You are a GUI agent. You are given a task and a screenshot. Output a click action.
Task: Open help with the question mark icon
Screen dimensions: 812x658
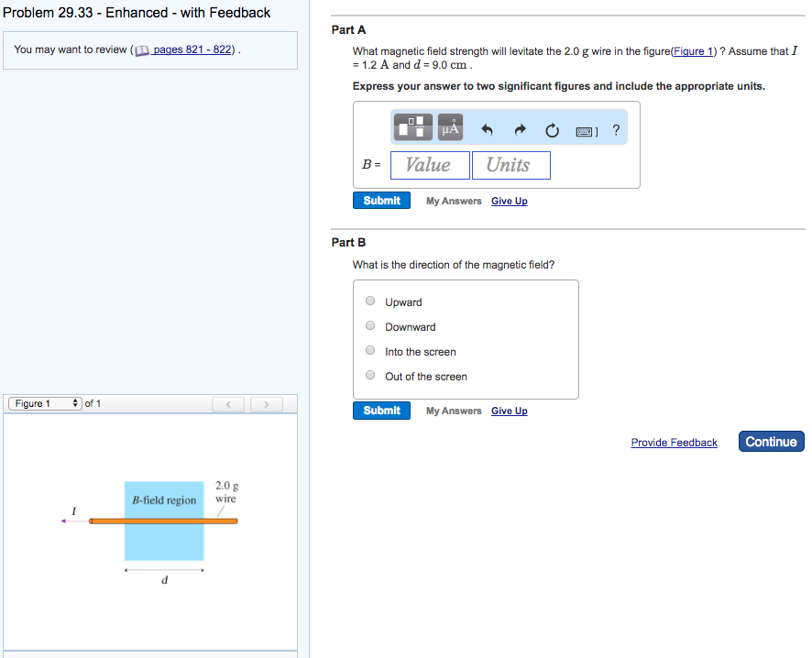click(x=615, y=130)
